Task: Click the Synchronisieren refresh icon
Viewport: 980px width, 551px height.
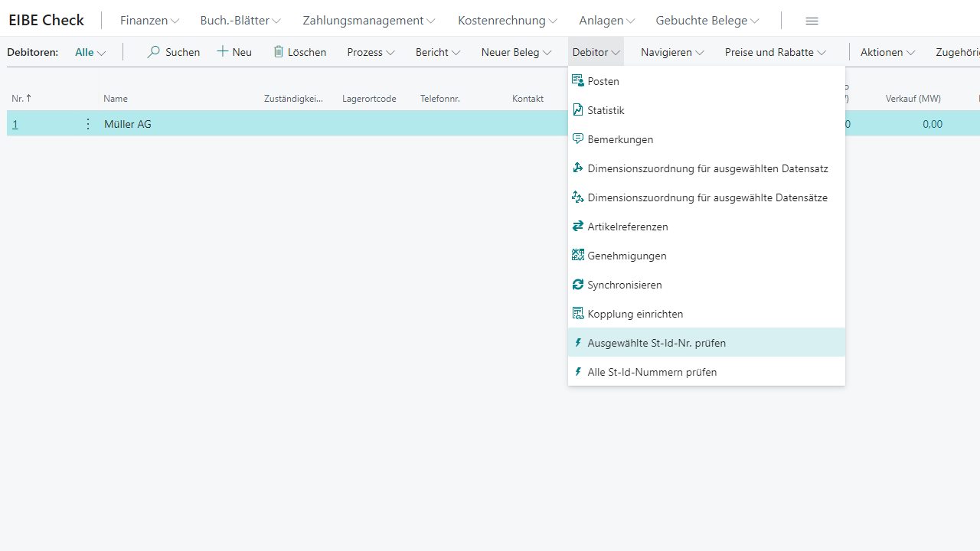Action: coord(578,285)
